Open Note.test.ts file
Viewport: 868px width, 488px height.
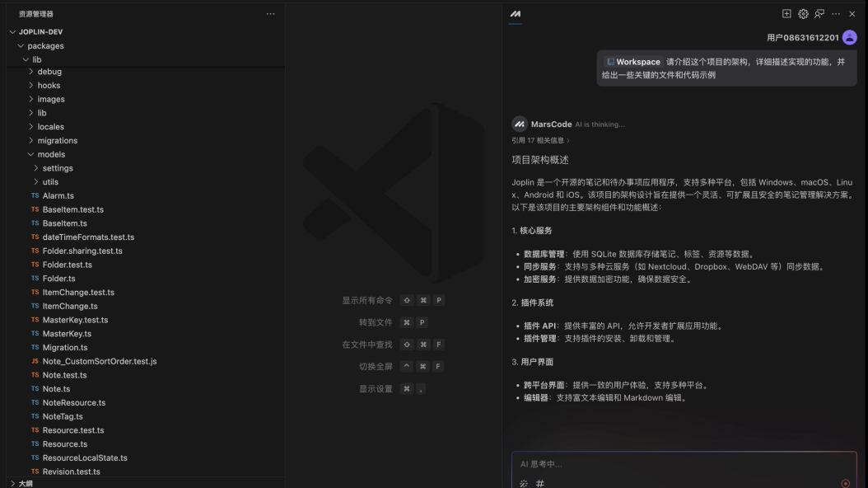(x=65, y=375)
